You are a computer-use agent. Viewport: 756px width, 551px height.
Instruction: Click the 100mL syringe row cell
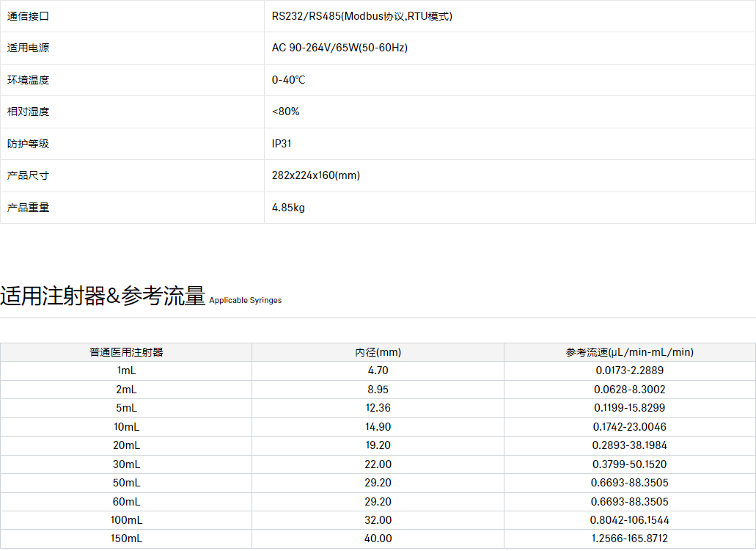click(126, 520)
